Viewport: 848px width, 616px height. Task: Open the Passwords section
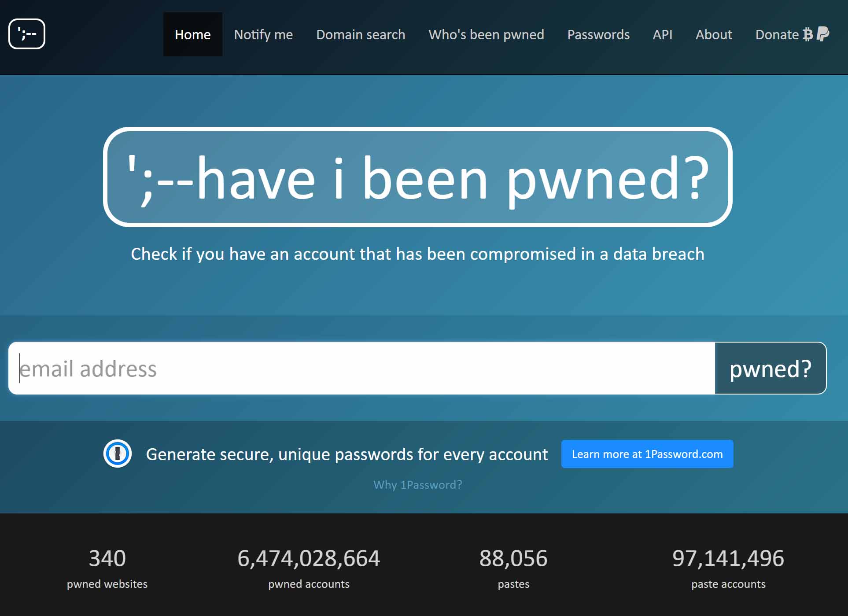tap(597, 34)
